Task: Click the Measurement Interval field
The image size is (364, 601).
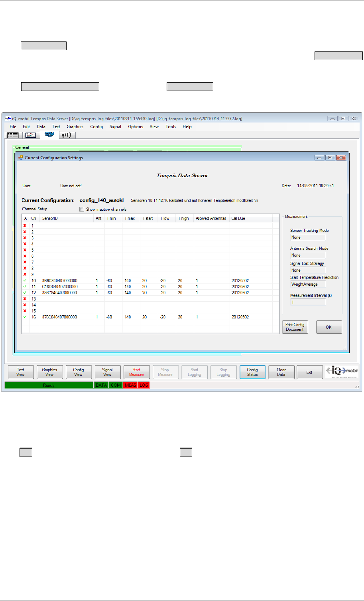Action: click(x=308, y=302)
